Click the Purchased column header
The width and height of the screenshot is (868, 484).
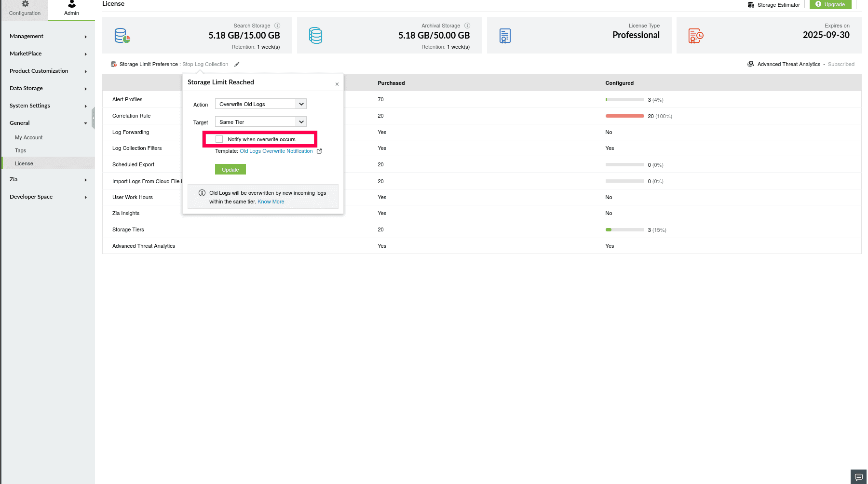coord(391,83)
